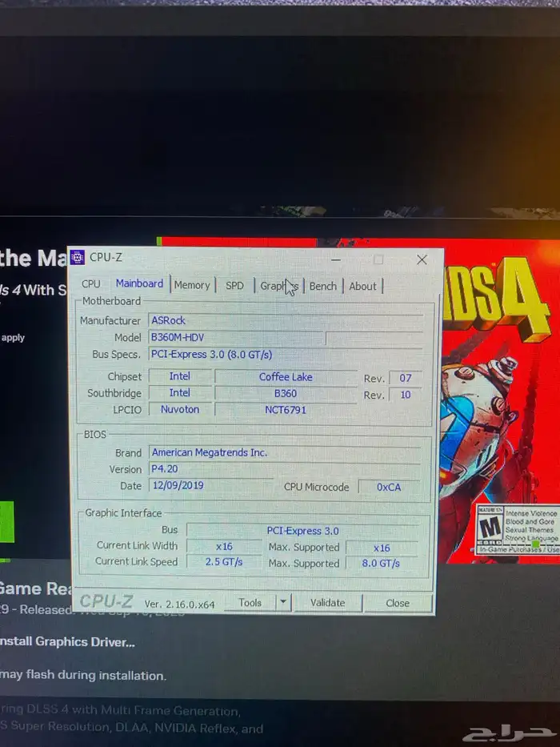
Task: Click the CPU-Z icon in title bar
Action: tap(78, 257)
